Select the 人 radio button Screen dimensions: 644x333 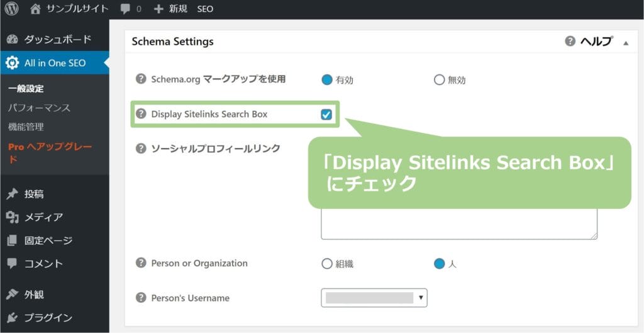click(x=439, y=264)
